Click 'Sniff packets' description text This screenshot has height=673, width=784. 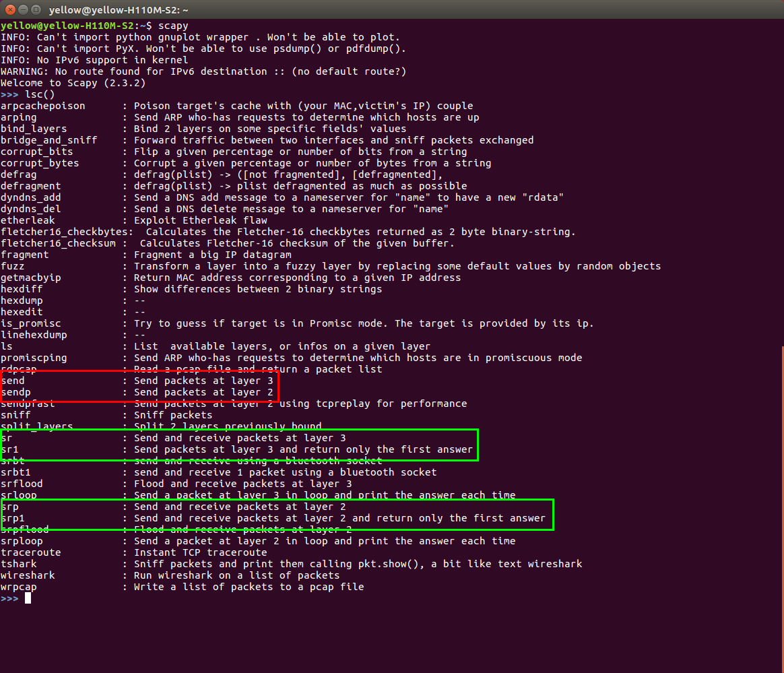coord(173,415)
